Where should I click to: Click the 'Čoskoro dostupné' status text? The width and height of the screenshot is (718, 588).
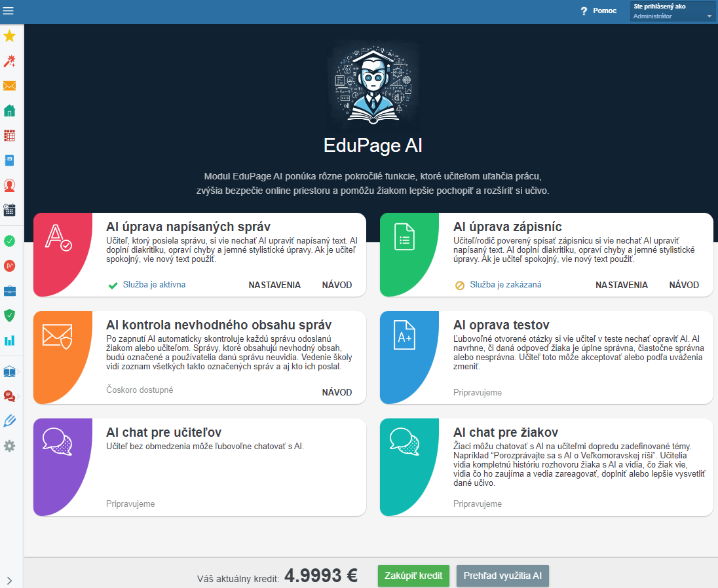(140, 390)
